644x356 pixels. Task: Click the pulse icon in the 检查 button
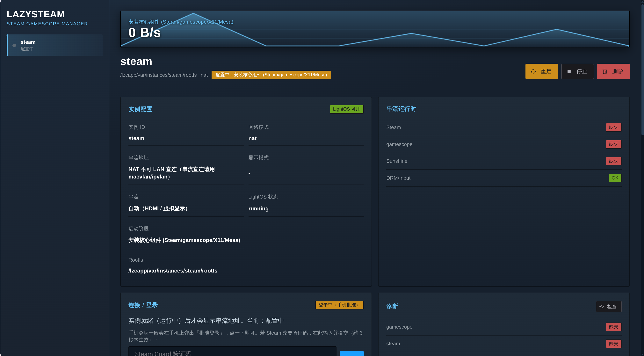pyautogui.click(x=602, y=307)
